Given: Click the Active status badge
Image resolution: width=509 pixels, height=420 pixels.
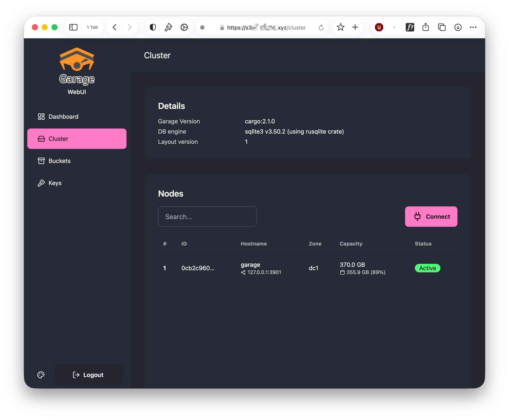Looking at the screenshot, I should tap(427, 268).
